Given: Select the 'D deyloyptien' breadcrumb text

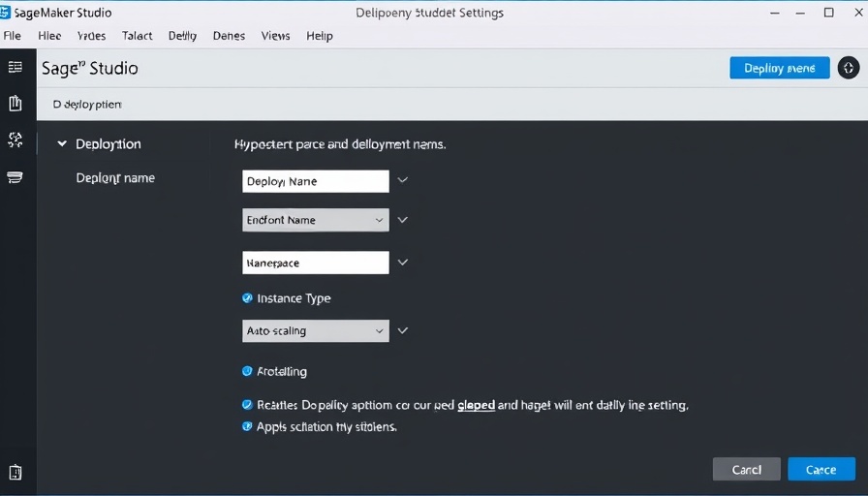Looking at the screenshot, I should (x=87, y=104).
